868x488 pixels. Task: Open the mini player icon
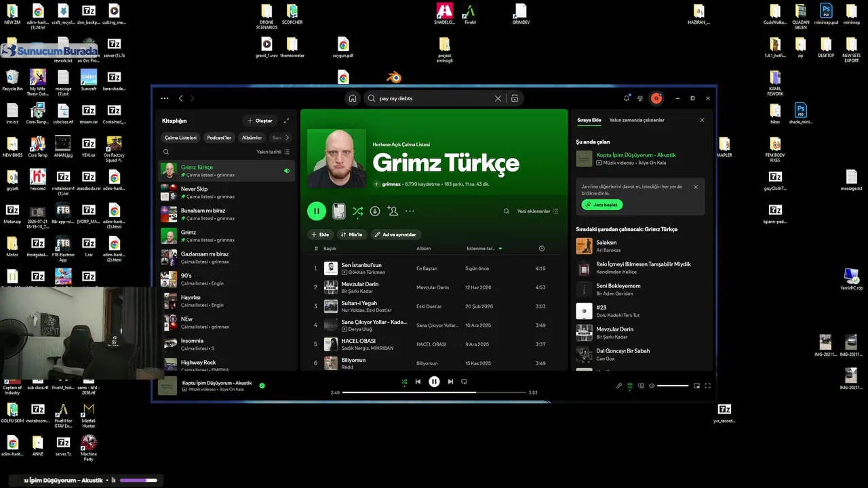point(696,386)
